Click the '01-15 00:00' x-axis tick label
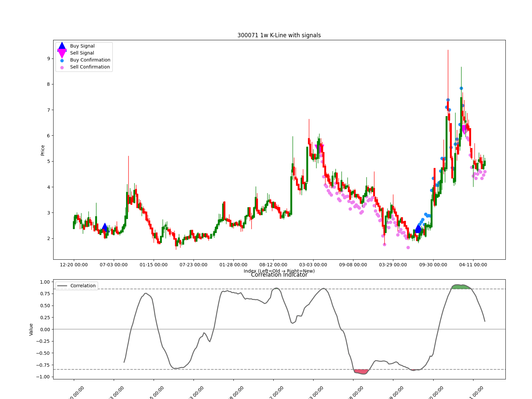This screenshot has width=532, height=399. 154,265
